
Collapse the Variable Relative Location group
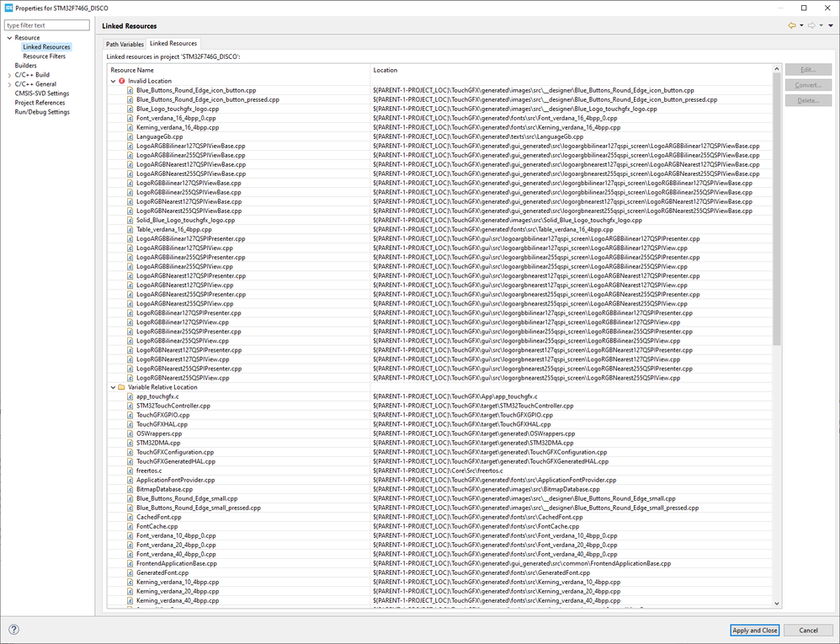pos(113,387)
